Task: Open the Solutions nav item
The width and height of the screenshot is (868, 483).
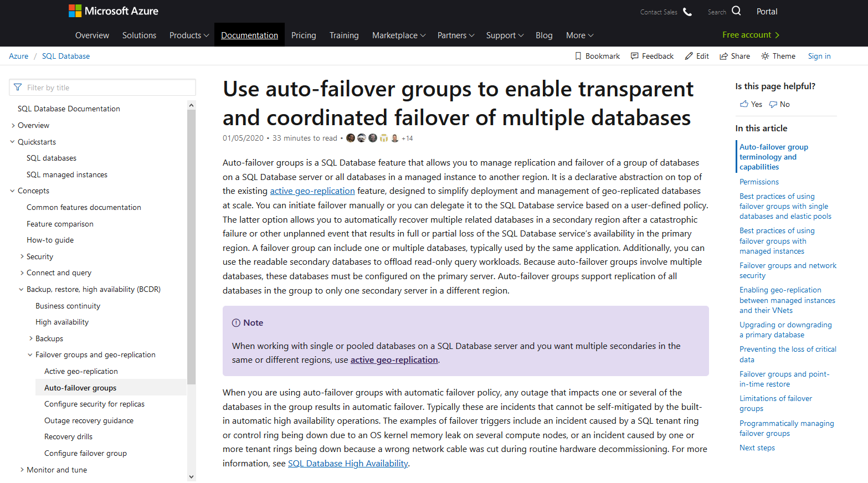Action: 139,35
